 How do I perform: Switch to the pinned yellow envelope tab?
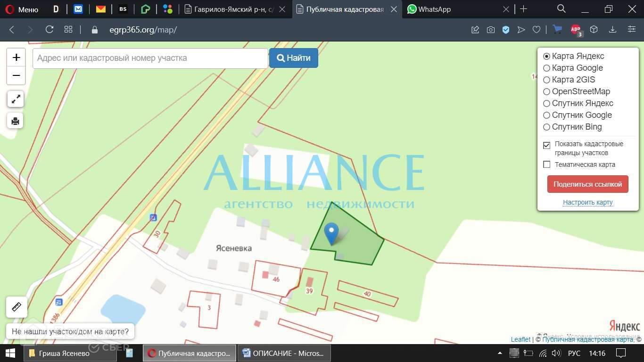pos(100,9)
